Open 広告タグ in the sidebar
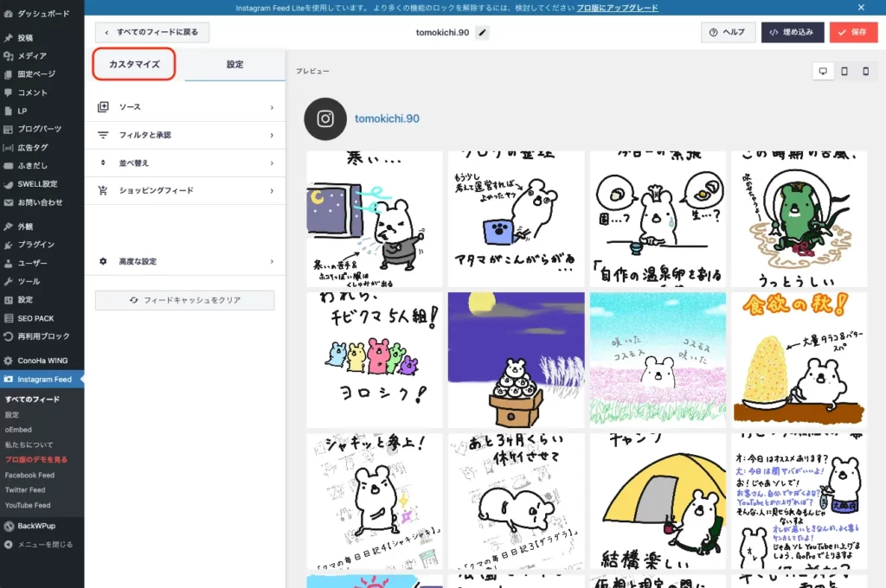This screenshot has height=588, width=886. (x=42, y=147)
